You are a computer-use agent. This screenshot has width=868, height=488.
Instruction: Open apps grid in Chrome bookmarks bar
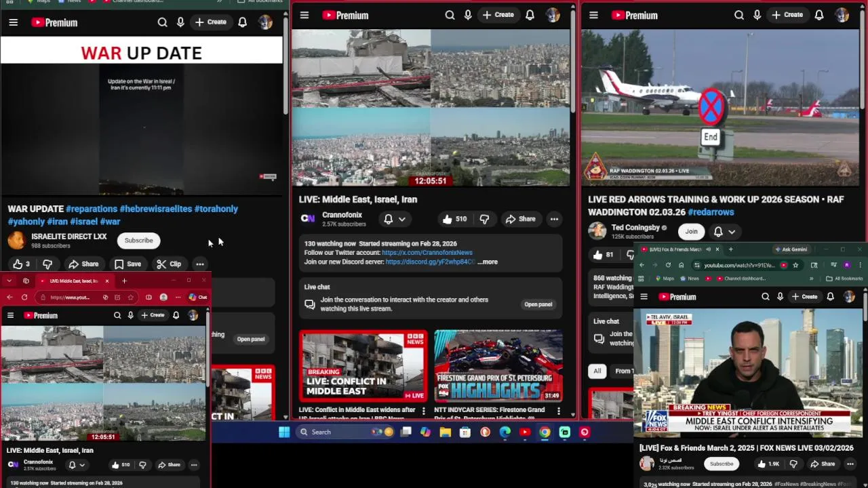(x=642, y=279)
